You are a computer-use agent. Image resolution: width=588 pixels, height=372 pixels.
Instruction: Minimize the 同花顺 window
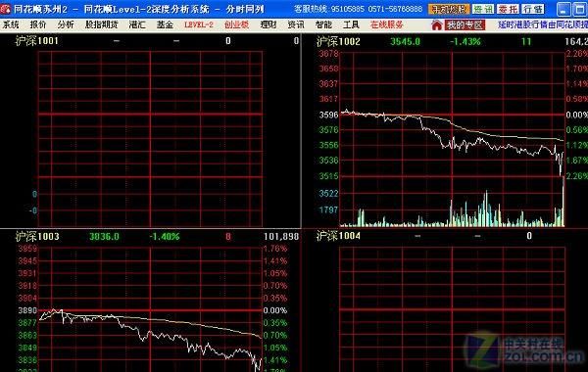[563, 10]
